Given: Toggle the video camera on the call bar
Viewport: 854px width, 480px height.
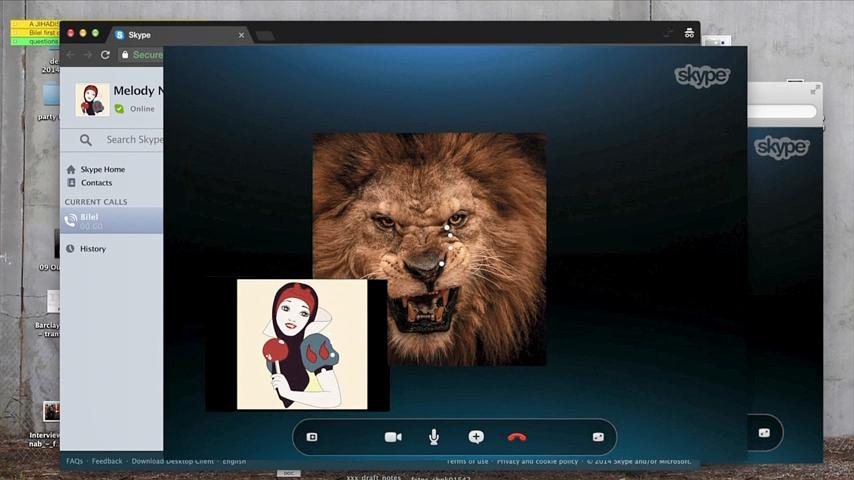Looking at the screenshot, I should [393, 437].
